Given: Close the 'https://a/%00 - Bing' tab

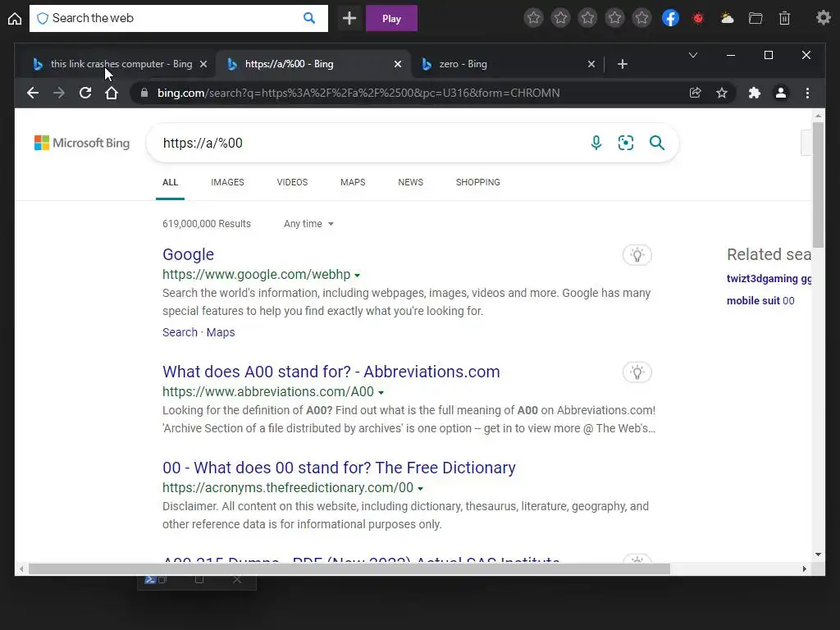Looking at the screenshot, I should pos(398,64).
